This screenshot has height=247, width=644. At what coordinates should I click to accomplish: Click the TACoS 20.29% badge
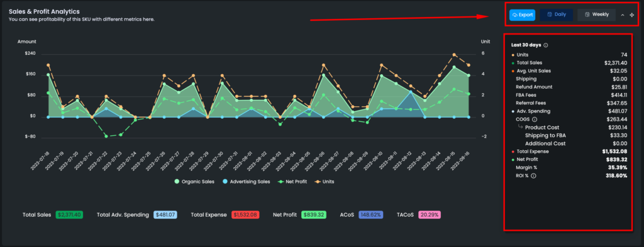tap(430, 214)
